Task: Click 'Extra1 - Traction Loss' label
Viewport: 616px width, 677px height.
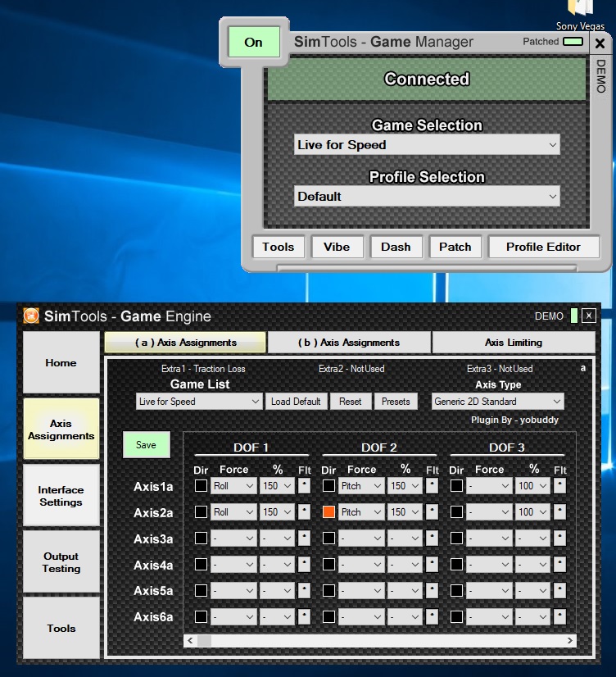Action: [x=203, y=369]
